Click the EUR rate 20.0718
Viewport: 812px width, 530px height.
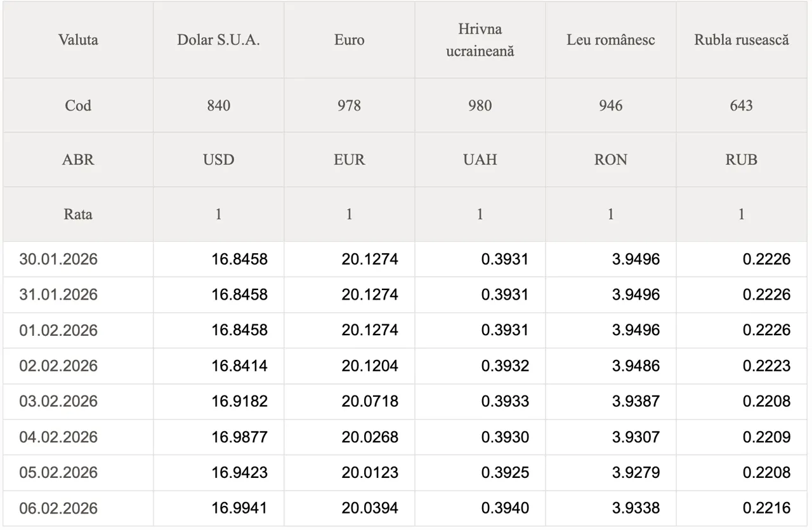tap(370, 401)
